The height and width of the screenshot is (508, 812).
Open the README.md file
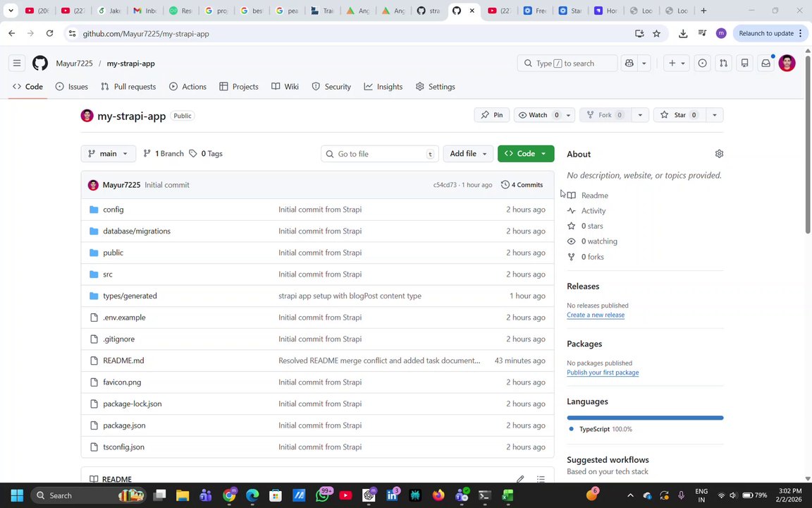click(x=123, y=361)
